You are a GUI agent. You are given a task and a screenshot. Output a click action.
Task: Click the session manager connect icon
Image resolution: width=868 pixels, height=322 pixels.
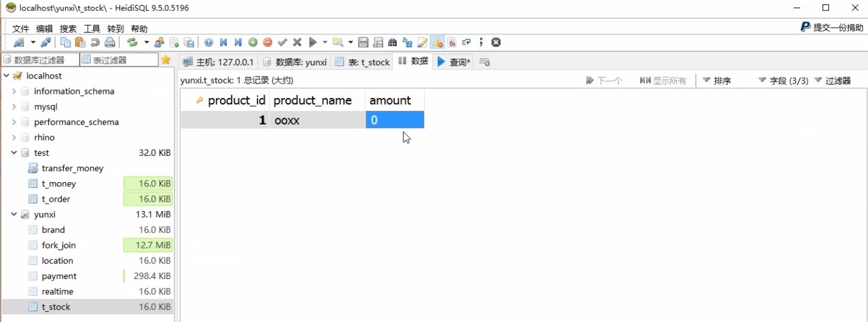pyautogui.click(x=19, y=42)
